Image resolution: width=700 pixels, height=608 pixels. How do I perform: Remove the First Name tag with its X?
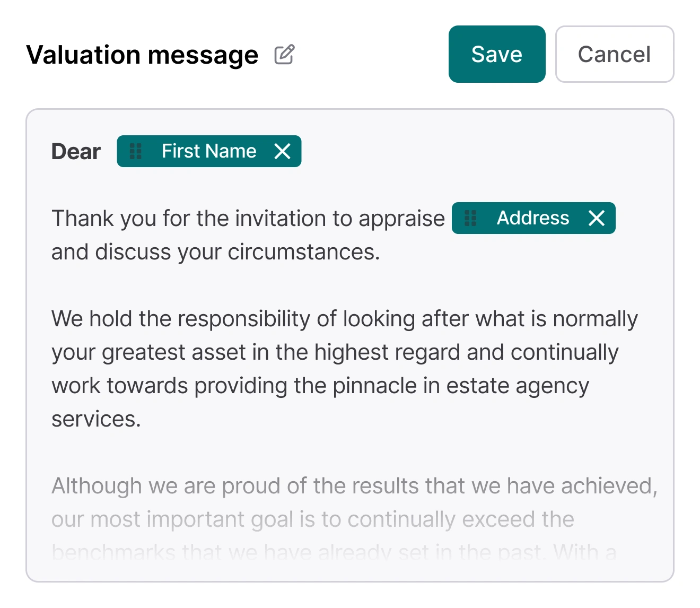tap(283, 151)
